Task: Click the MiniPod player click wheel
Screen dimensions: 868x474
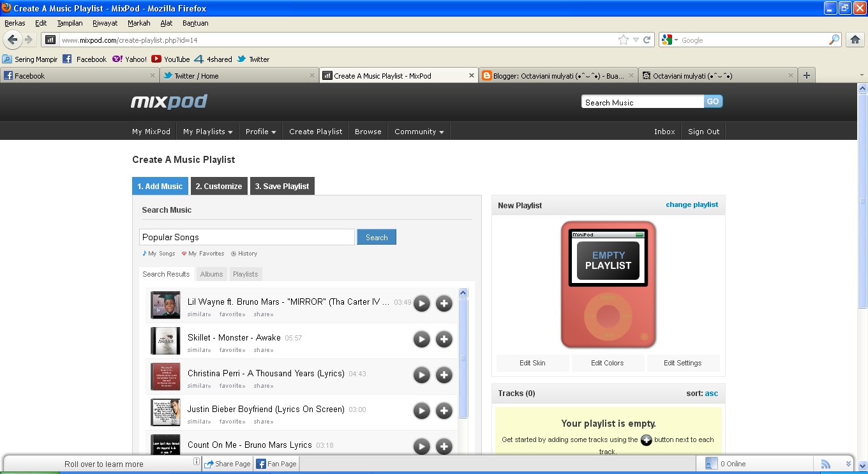Action: pos(608,316)
